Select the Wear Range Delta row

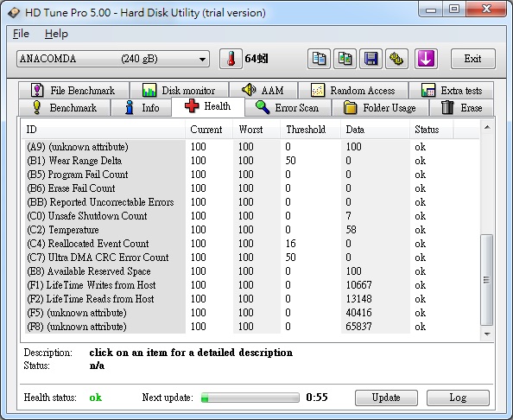(x=252, y=161)
